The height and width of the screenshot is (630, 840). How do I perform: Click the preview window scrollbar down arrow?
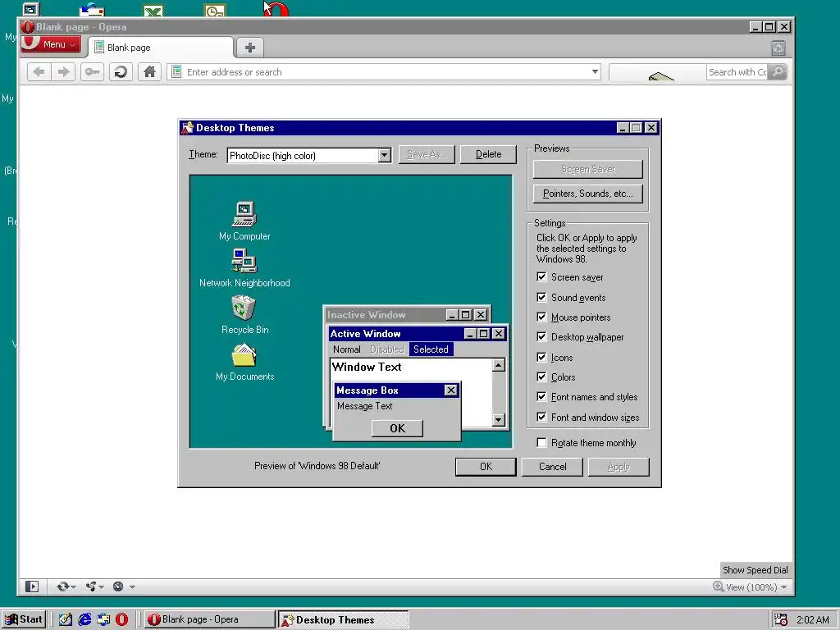click(x=498, y=419)
